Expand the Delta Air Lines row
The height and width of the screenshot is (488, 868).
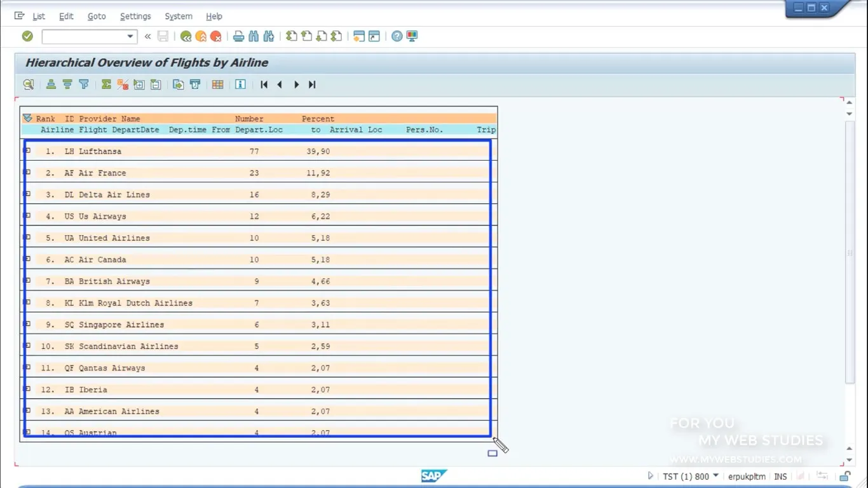pyautogui.click(x=27, y=194)
